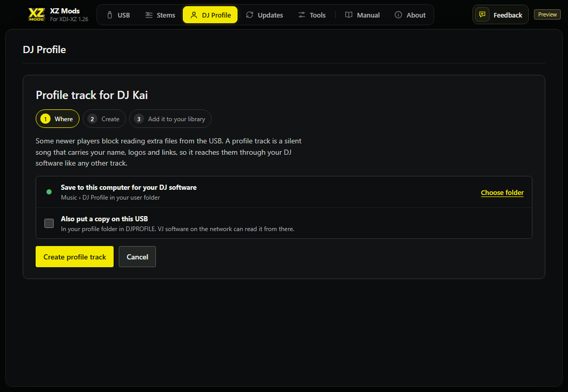The image size is (568, 392).
Task: Open the Feedback form
Action: [500, 15]
